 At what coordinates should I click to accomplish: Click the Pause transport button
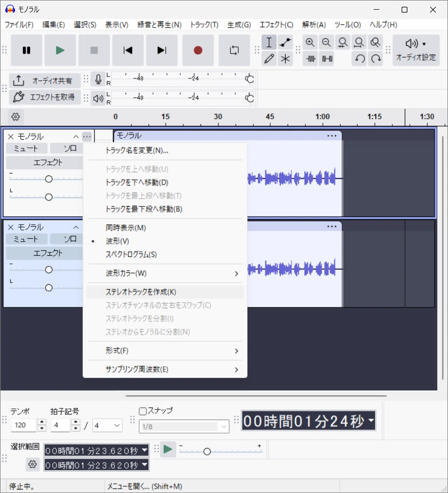tap(27, 50)
